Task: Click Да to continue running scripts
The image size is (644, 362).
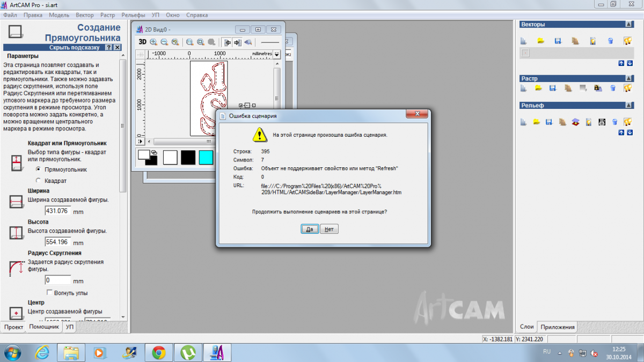Action: [310, 229]
